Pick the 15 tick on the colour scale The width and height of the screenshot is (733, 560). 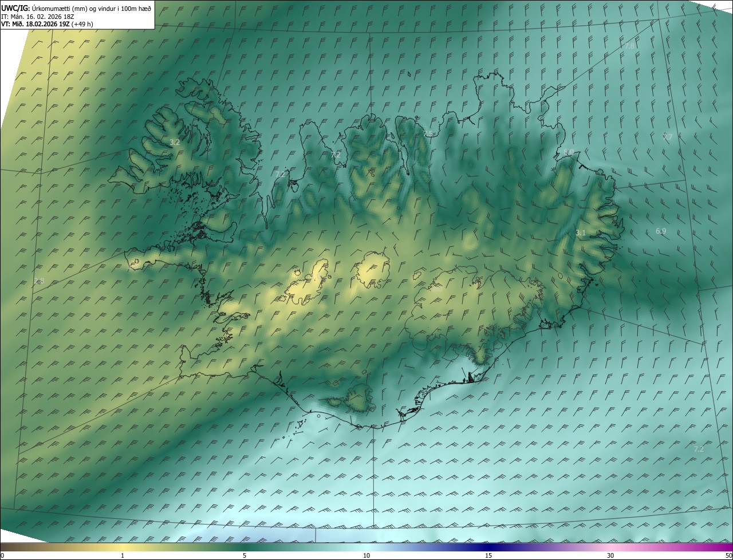click(x=488, y=555)
